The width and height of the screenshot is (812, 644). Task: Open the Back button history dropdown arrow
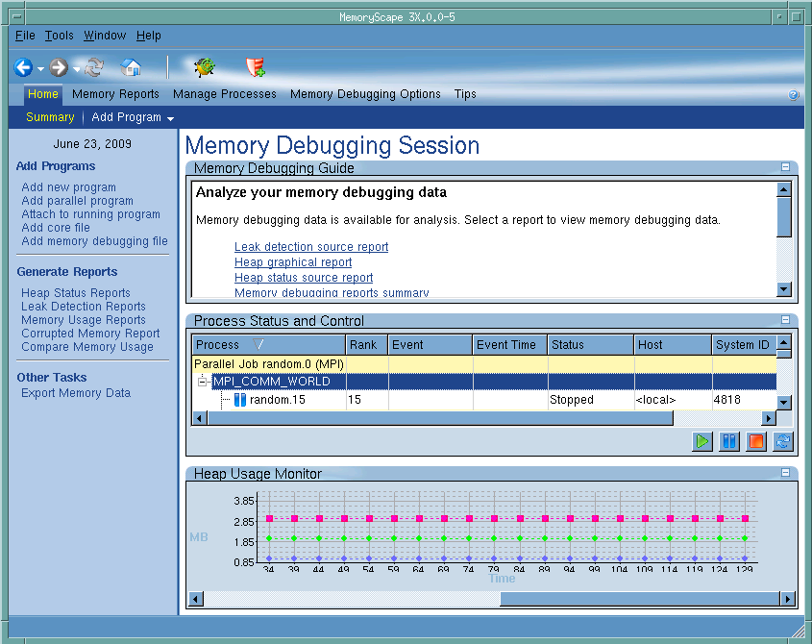pos(40,68)
